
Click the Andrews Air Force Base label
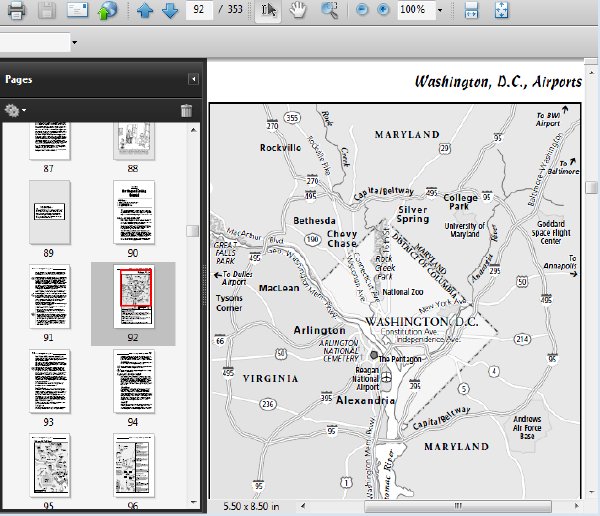(527, 427)
